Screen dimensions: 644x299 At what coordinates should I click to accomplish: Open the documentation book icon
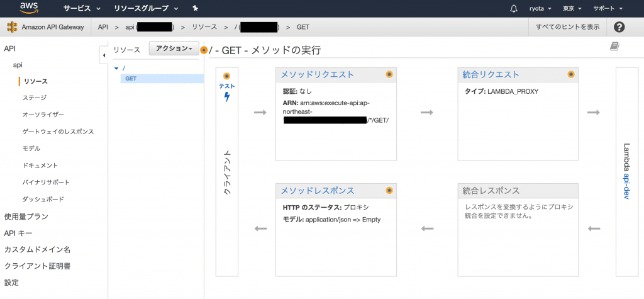[614, 47]
